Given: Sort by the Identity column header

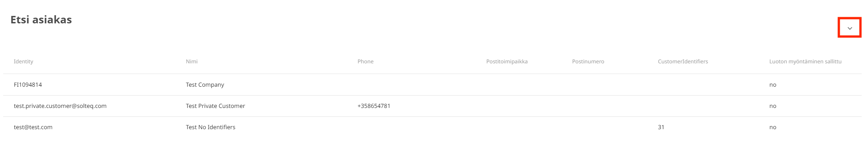Looking at the screenshot, I should click(x=23, y=62).
